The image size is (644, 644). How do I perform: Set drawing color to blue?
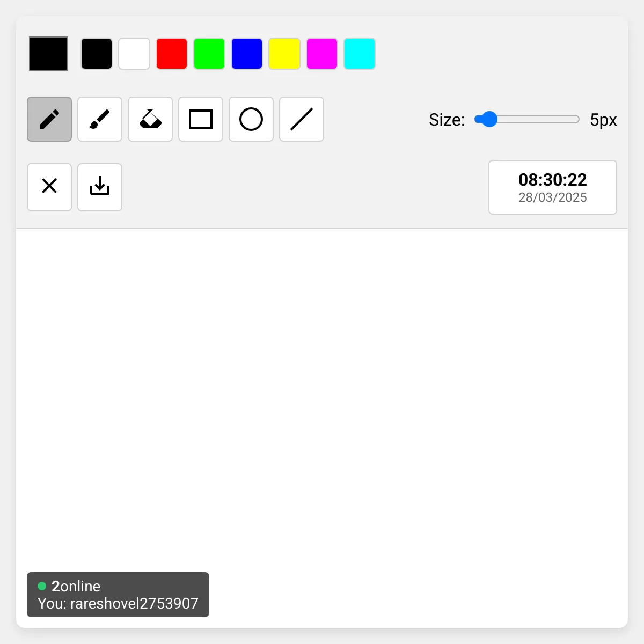click(x=247, y=54)
